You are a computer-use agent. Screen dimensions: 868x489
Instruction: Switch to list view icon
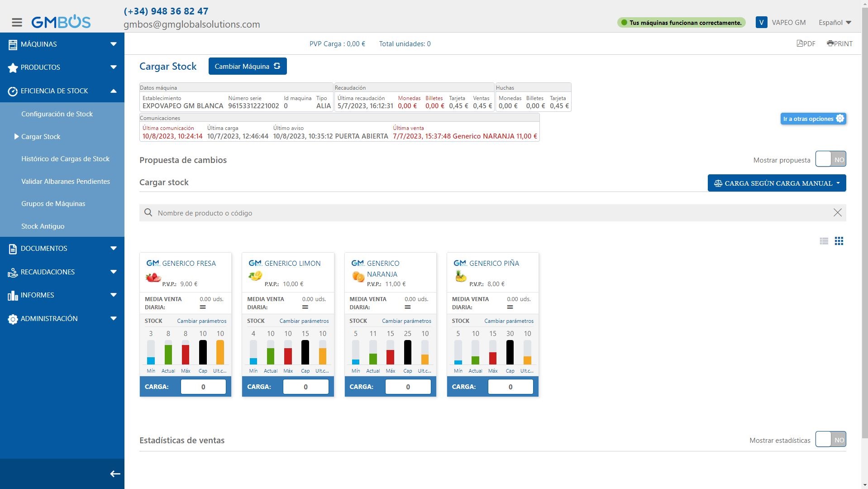coord(824,241)
